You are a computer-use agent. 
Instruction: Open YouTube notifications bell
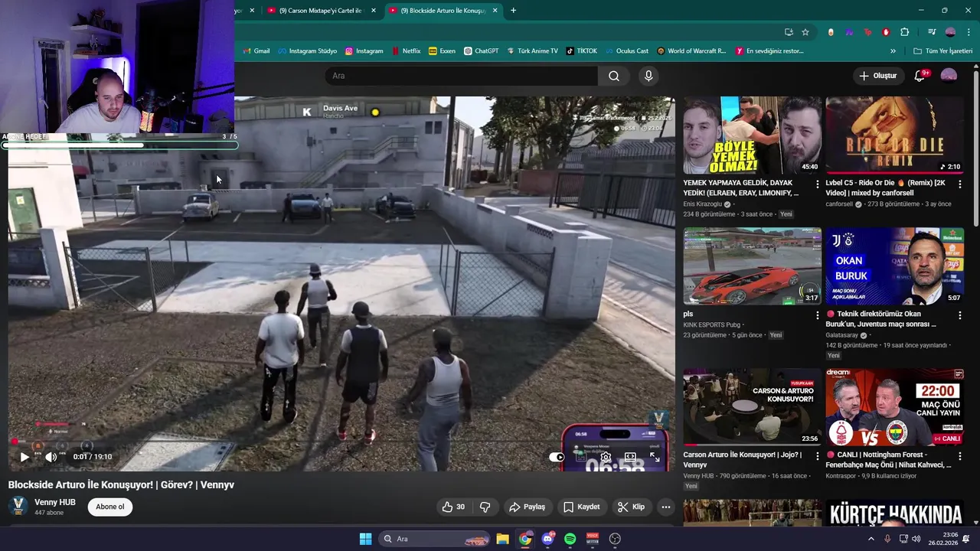(x=920, y=76)
